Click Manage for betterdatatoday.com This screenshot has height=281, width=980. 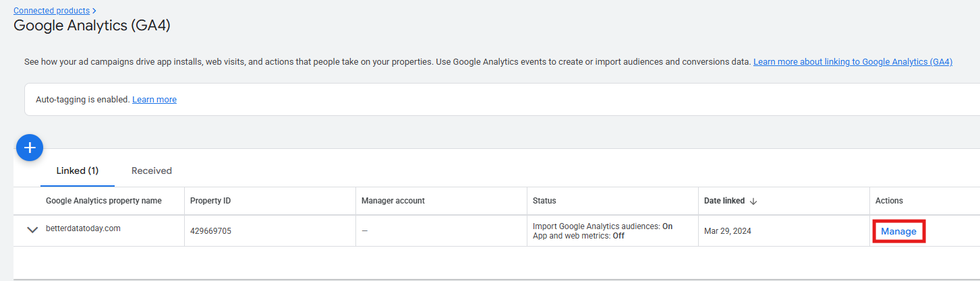[898, 231]
